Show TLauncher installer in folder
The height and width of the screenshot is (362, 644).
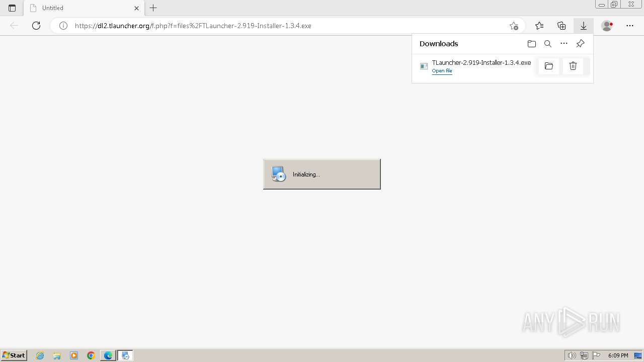click(549, 66)
